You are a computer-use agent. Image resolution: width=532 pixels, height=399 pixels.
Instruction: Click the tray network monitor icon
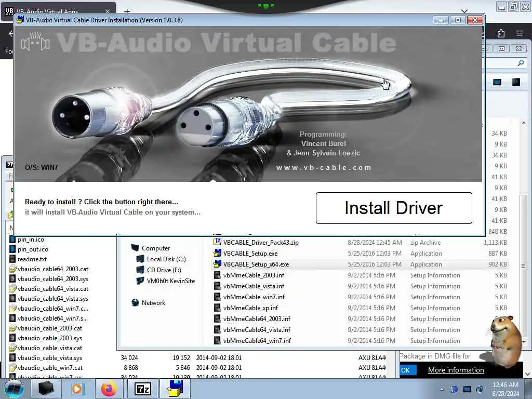[467, 389]
